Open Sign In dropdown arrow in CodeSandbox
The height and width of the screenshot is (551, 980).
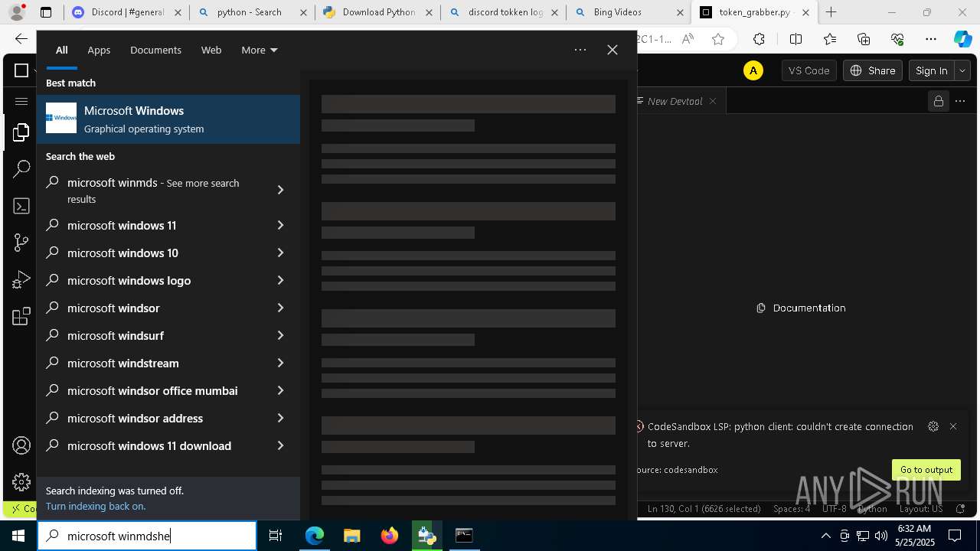(962, 70)
